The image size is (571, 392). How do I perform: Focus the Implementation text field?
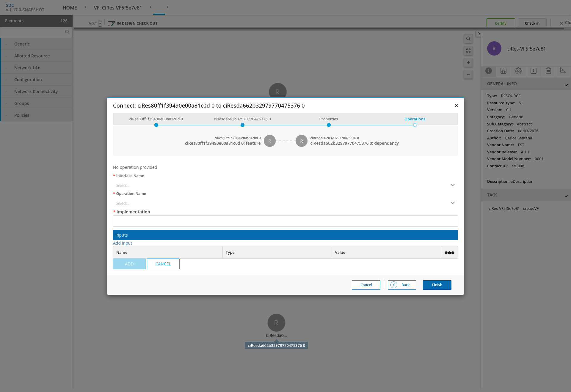285,221
